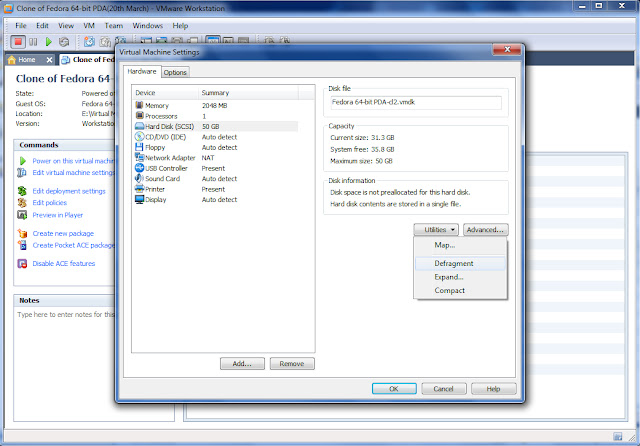Open the Utilities dropdown button
Image resolution: width=640 pixels, height=446 pixels.
click(x=436, y=230)
